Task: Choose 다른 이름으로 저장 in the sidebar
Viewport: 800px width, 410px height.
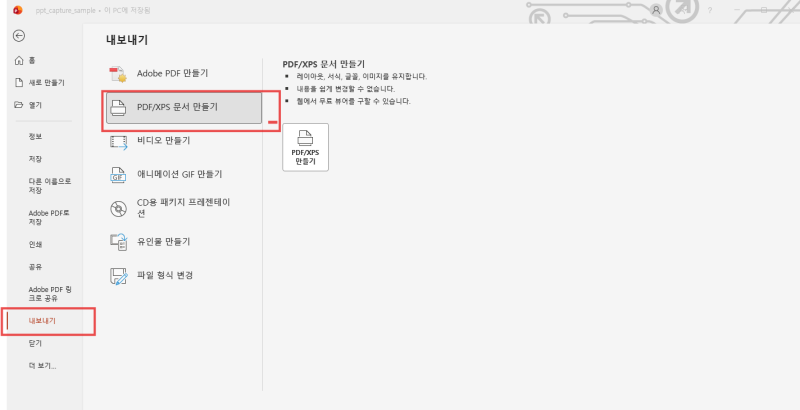Action: [49, 186]
